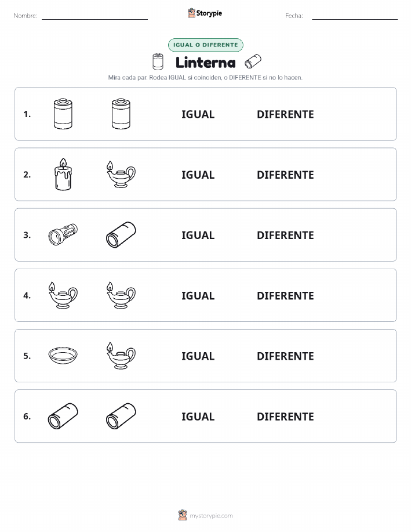Click the IGUAL O DIFERENTE badge
This screenshot has height=532, width=411.
pos(205,45)
